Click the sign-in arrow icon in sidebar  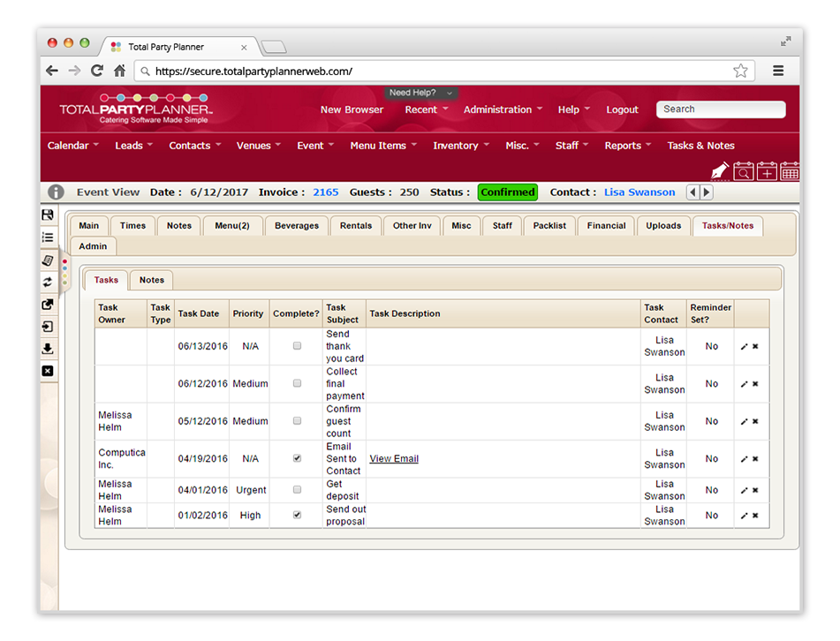(48, 327)
